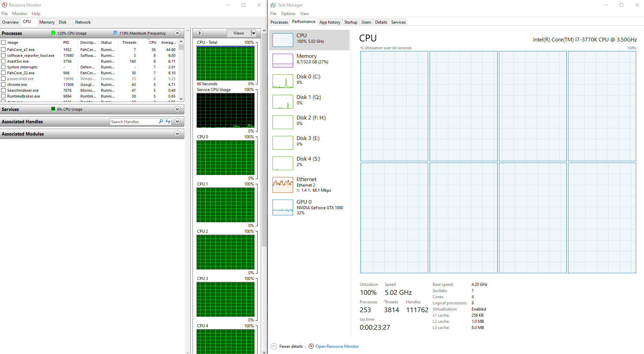Check the chrome.exe checkbox

(x=3, y=85)
